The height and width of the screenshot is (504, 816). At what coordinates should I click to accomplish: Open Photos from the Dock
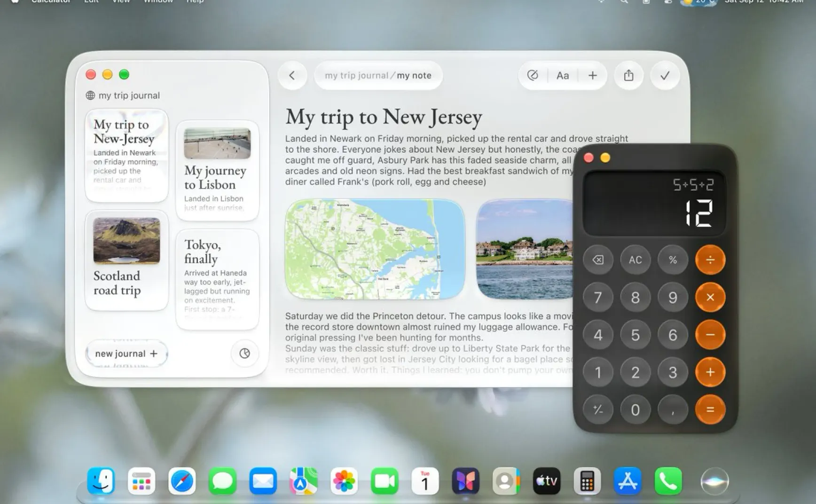click(344, 481)
